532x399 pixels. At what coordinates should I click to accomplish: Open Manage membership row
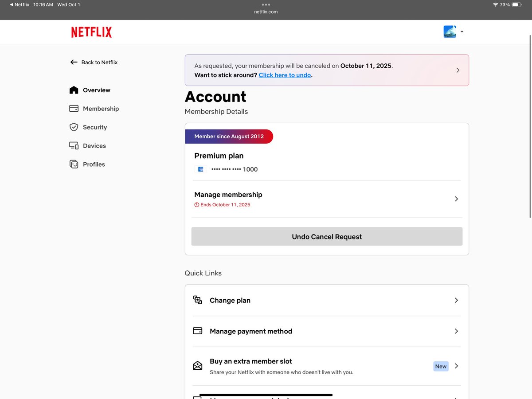327,199
